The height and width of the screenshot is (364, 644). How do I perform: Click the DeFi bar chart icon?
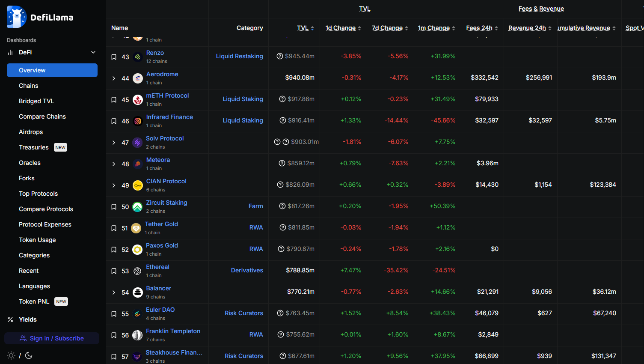[10, 52]
